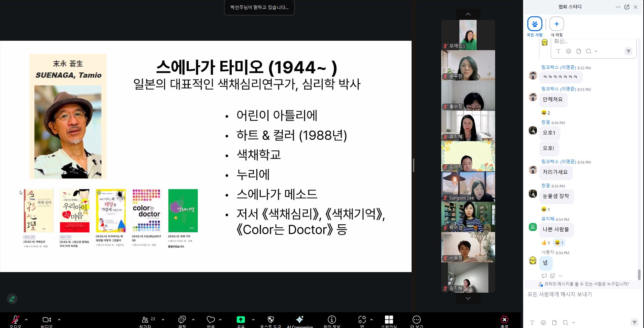644x328 pixels.
Task: Expand the video options arrow next to 비디오
Action: pos(59,320)
